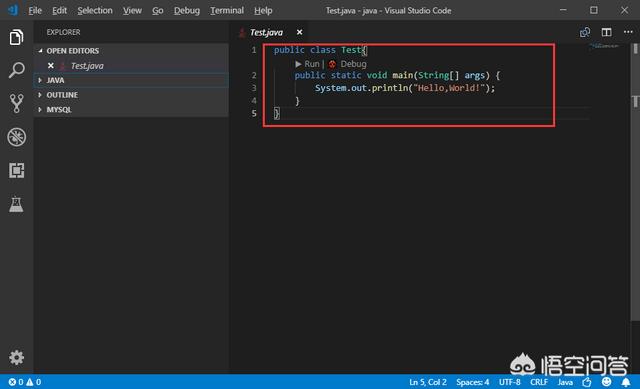640x389 pixels.
Task: Change encoding via UTF-8
Action: tap(509, 382)
